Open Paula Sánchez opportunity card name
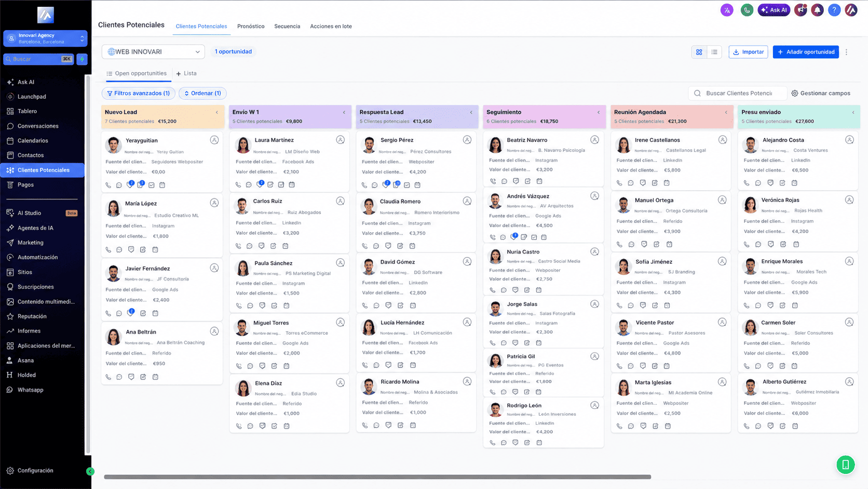868x489 pixels. (x=274, y=263)
